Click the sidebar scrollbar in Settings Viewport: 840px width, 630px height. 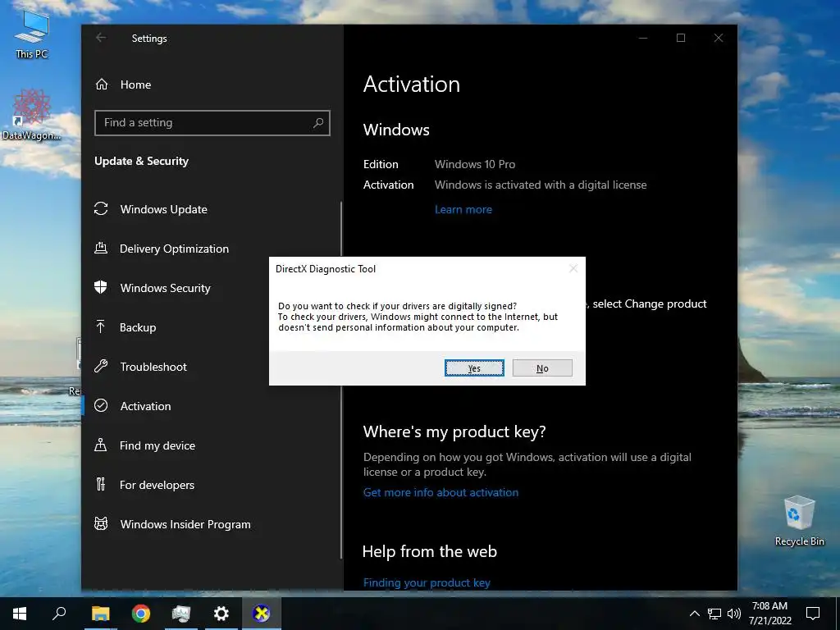tap(341, 381)
